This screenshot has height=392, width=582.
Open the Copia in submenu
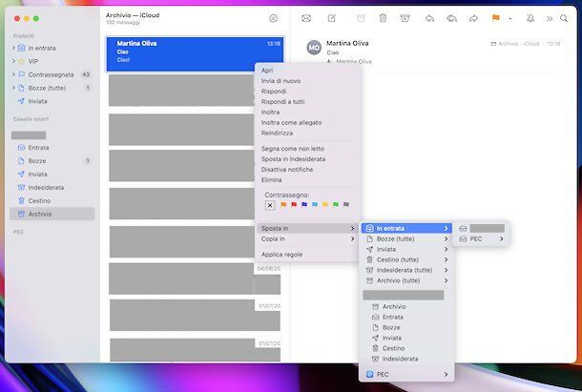tap(307, 238)
